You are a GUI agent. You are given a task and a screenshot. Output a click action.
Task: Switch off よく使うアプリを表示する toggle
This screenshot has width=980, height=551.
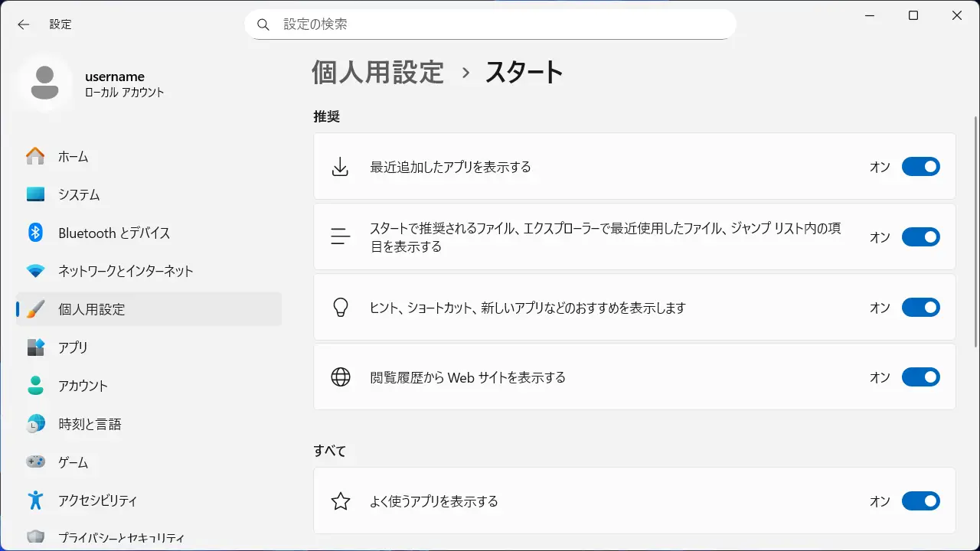[920, 501]
